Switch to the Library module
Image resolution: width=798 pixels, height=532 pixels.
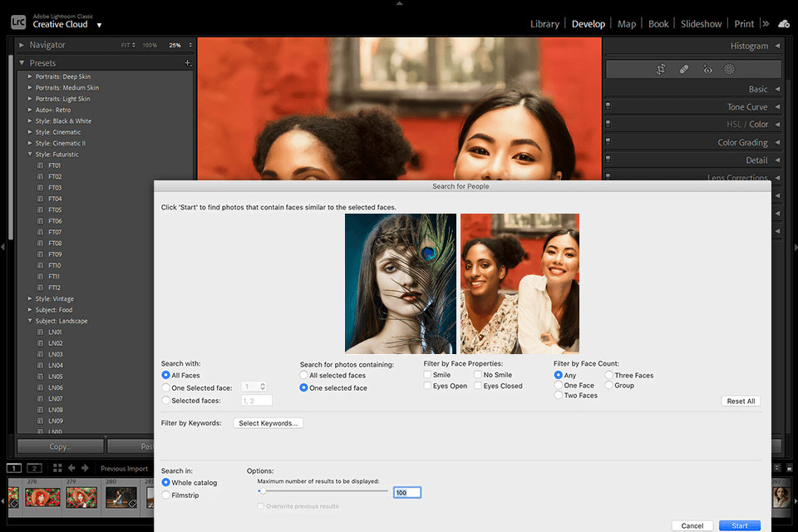point(544,24)
